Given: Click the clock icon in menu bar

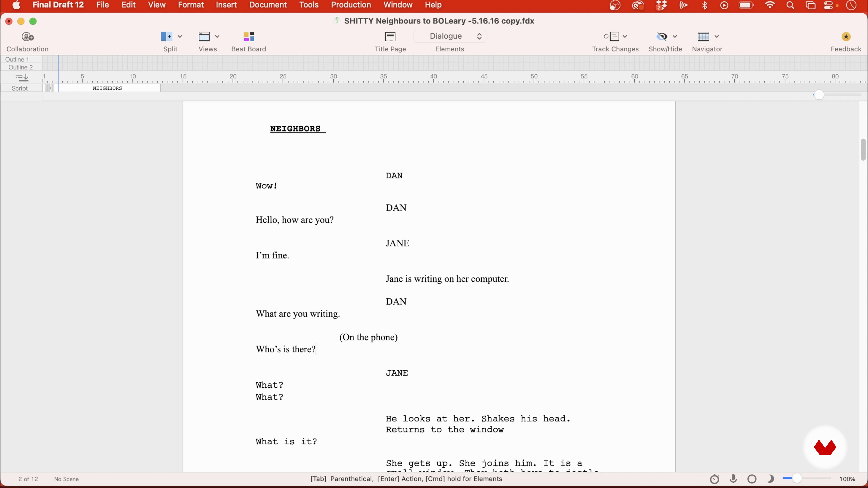Looking at the screenshot, I should pyautogui.click(x=851, y=5).
